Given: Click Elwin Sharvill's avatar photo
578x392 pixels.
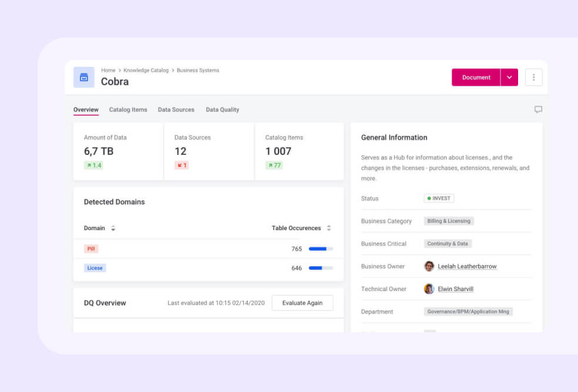Looking at the screenshot, I should (x=429, y=289).
